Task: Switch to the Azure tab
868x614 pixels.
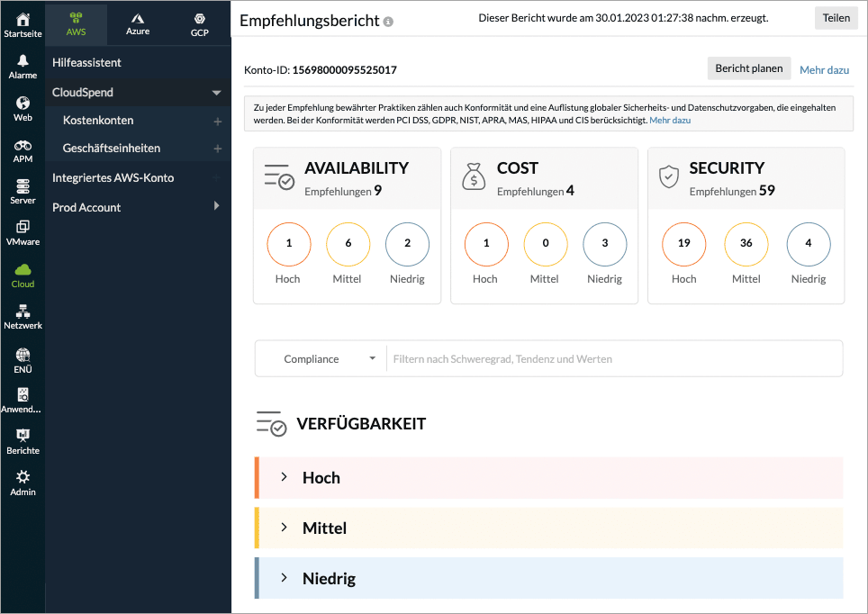Action: coord(138,24)
